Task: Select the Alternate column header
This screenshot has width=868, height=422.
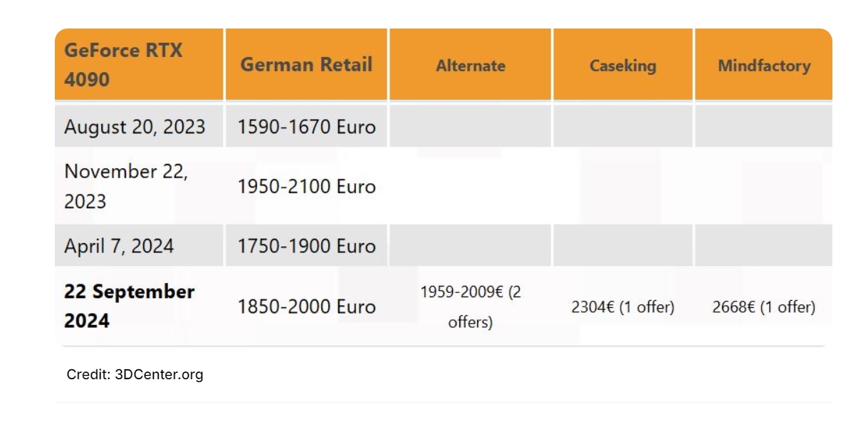Action: coord(470,66)
